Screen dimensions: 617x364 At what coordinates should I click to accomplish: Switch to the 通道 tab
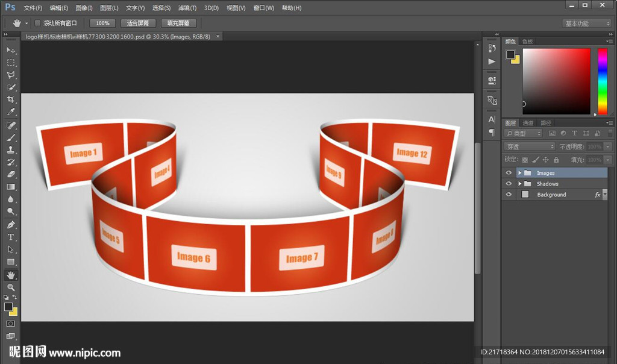click(528, 123)
